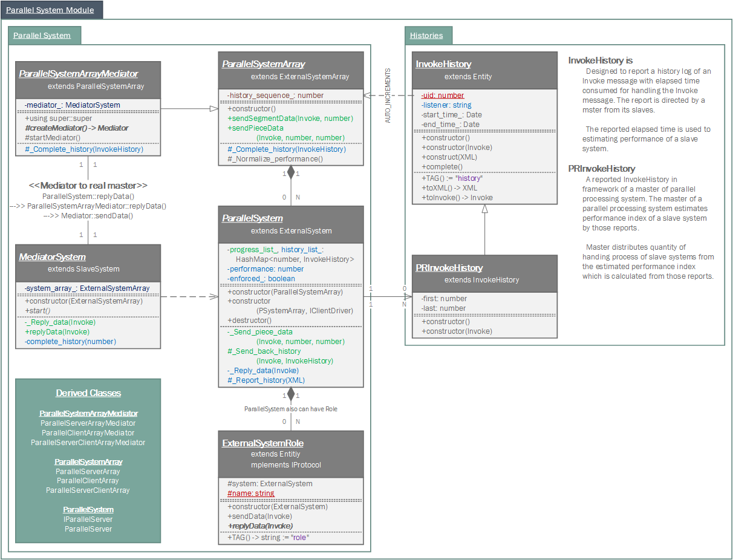This screenshot has width=733, height=560.
Task: Click the -complete_history(number) method
Action: pos(70,342)
